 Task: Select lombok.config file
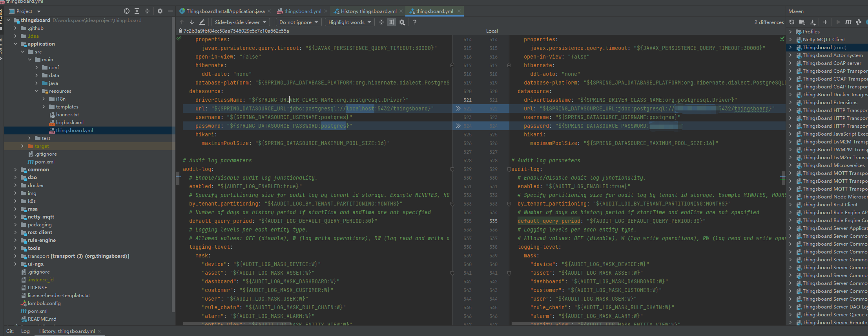coord(44,303)
